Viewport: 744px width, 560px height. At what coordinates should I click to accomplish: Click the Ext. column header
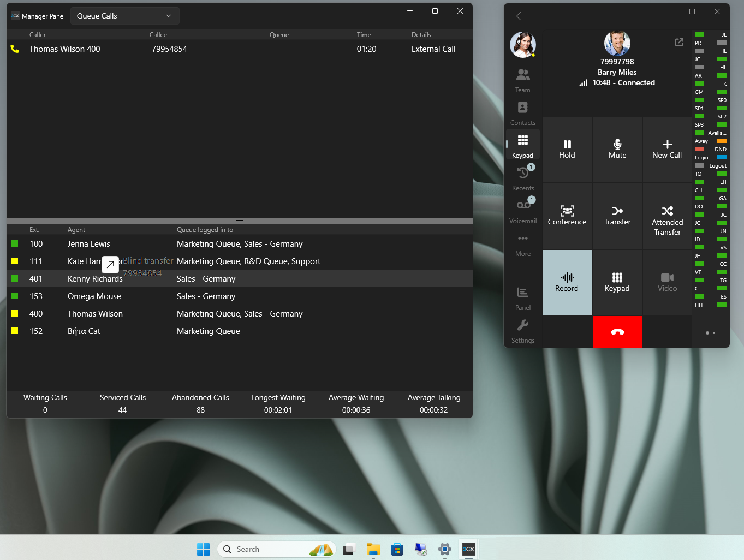pyautogui.click(x=34, y=230)
